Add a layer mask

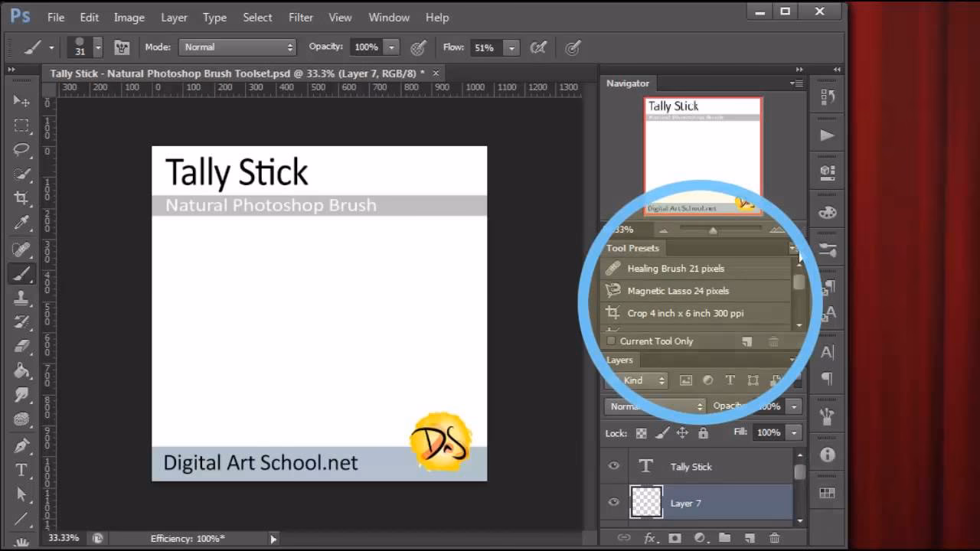pos(673,538)
